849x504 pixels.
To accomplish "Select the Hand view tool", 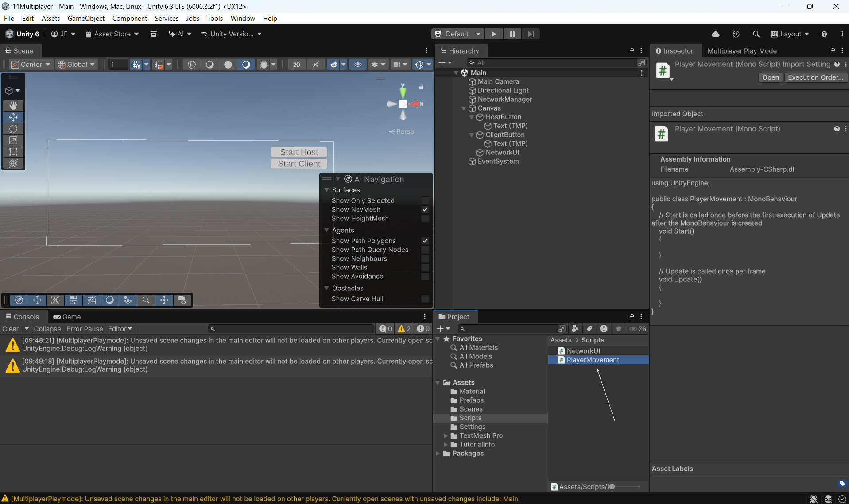I will tap(13, 105).
